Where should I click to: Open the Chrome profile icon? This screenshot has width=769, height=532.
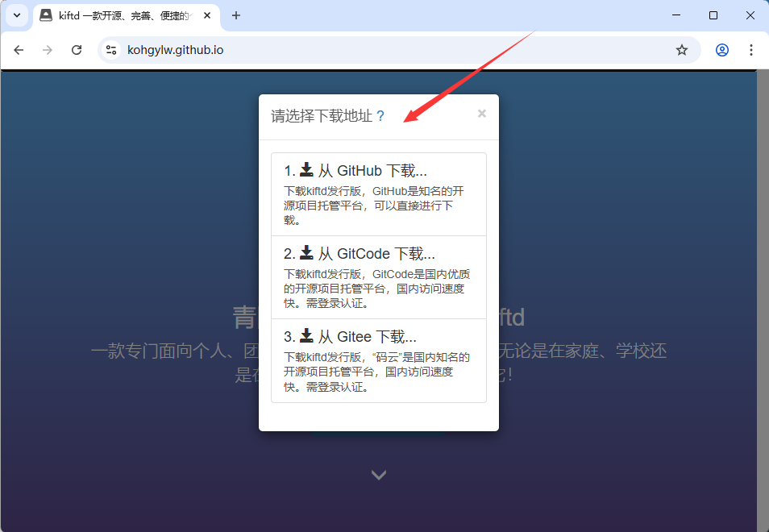tap(722, 50)
